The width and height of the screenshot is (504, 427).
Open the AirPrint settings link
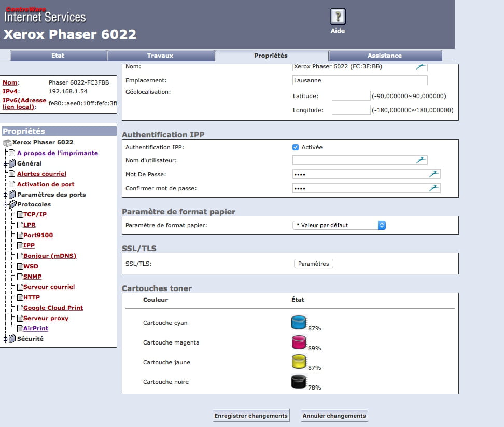[36, 328]
